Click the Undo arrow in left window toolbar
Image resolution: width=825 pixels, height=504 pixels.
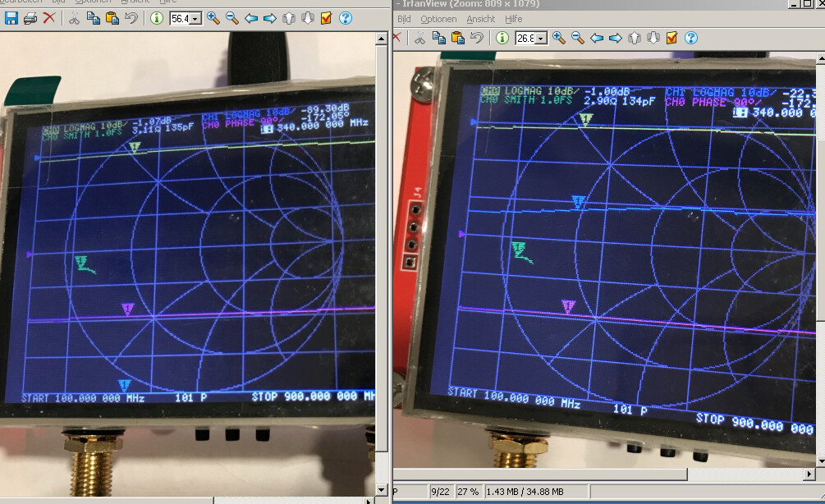[x=131, y=18]
